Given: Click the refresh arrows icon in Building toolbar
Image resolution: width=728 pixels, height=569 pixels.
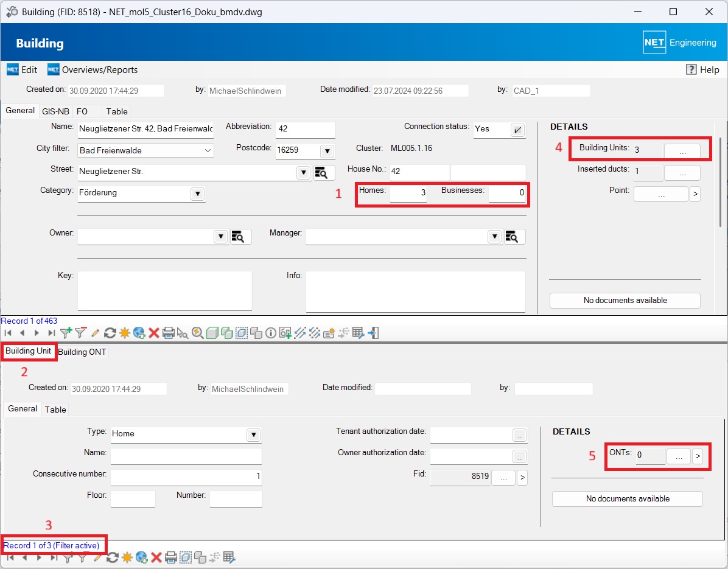Looking at the screenshot, I should point(110,333).
